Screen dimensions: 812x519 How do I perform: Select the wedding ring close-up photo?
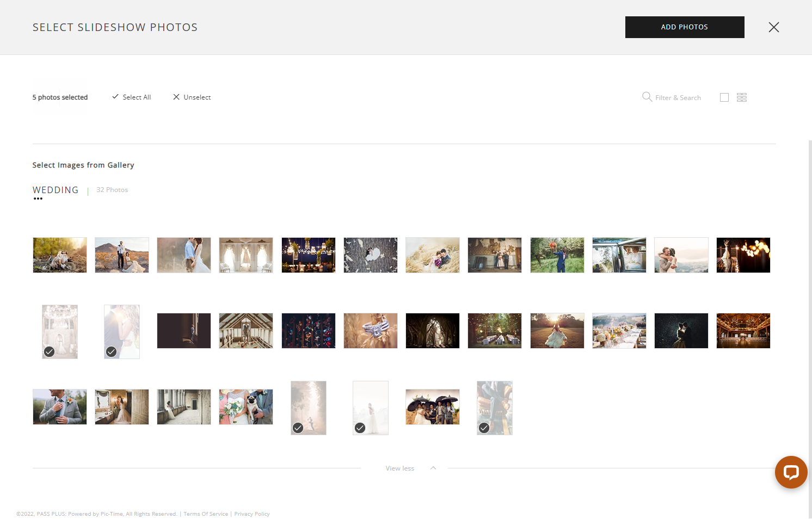pyautogui.click(x=371, y=331)
